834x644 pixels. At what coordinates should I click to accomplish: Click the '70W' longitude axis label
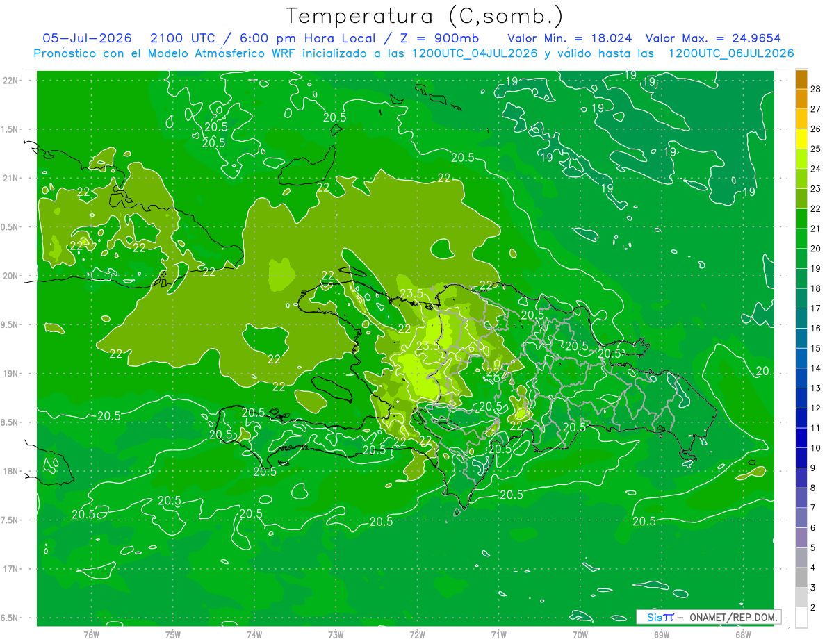click(x=580, y=634)
